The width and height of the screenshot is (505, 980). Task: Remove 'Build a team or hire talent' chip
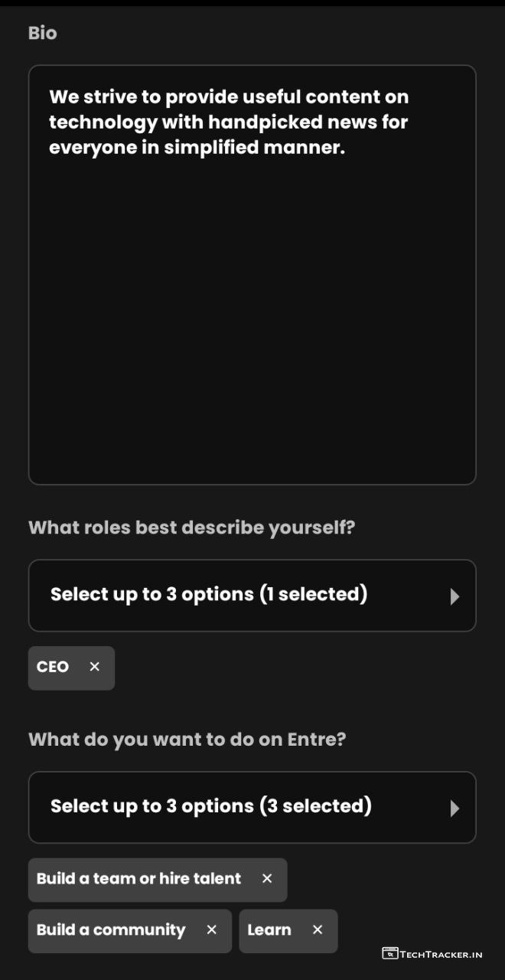(x=267, y=879)
